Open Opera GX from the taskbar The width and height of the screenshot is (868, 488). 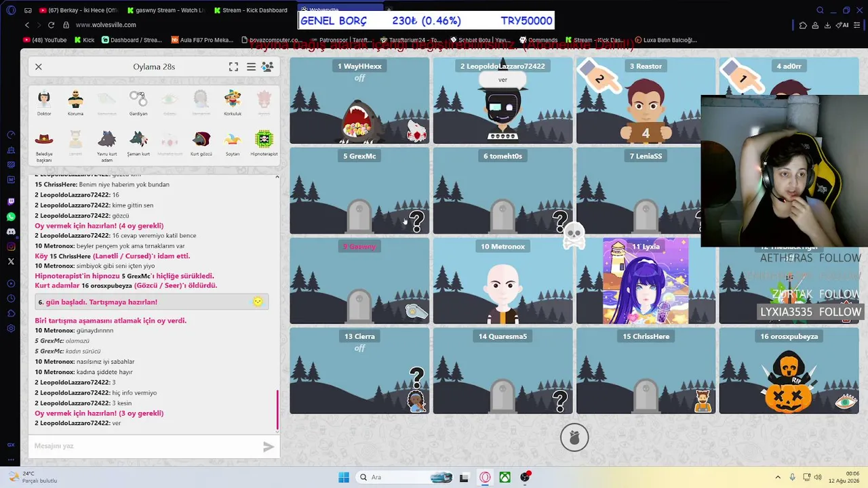coord(485,477)
